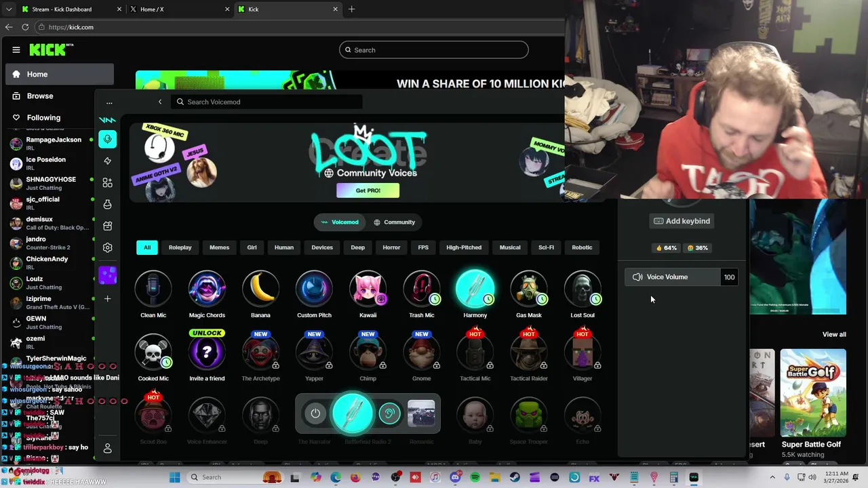This screenshot has width=868, height=488.
Task: Toggle the Kick hamburger sidebar menu
Action: coord(16,49)
